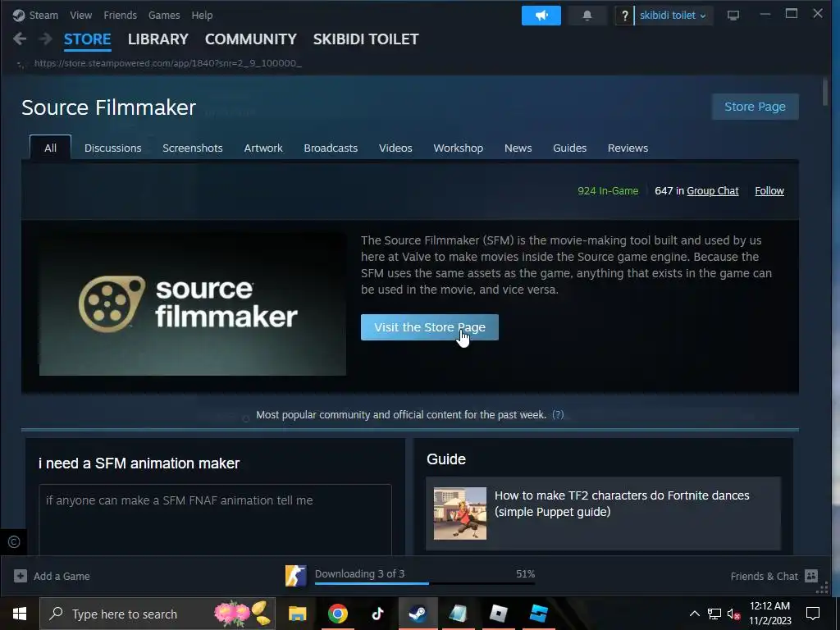
Task: Open guide titled How to make TF2 characters
Action: click(622, 504)
